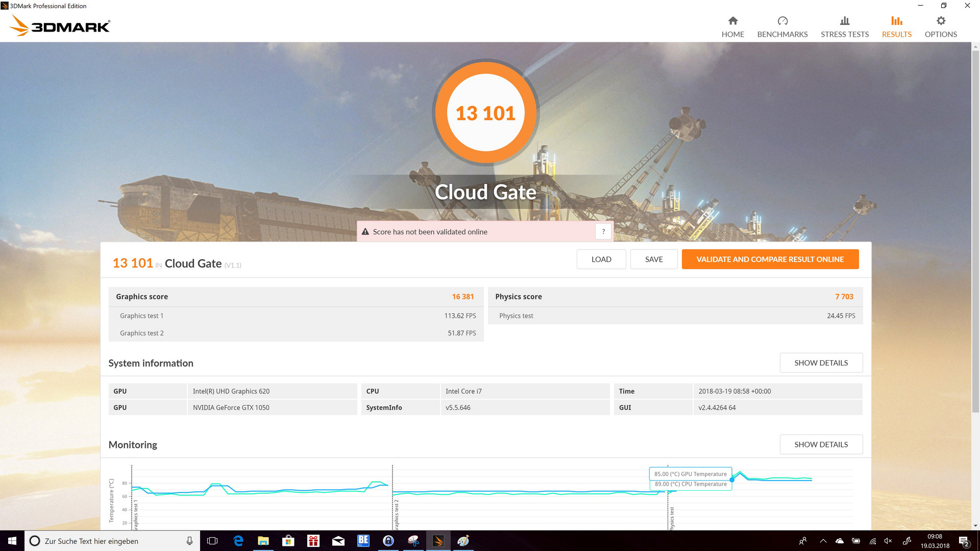Click the page vertical scrollbar
The height and width of the screenshot is (551, 980).
[x=975, y=230]
